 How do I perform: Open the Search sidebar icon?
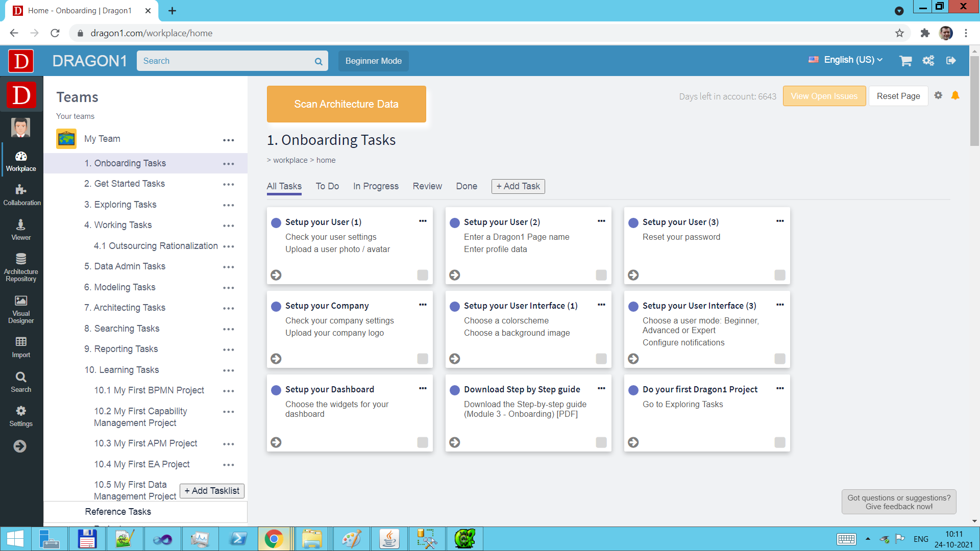click(x=21, y=382)
